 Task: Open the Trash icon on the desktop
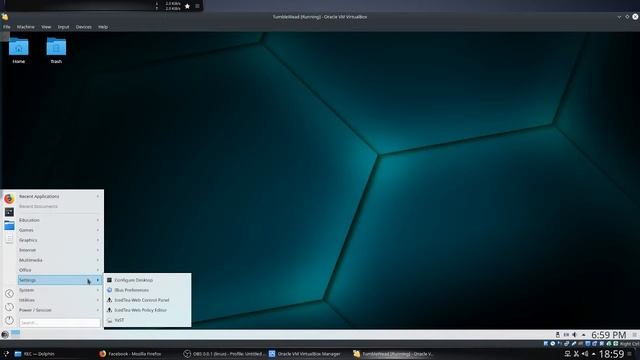56,50
